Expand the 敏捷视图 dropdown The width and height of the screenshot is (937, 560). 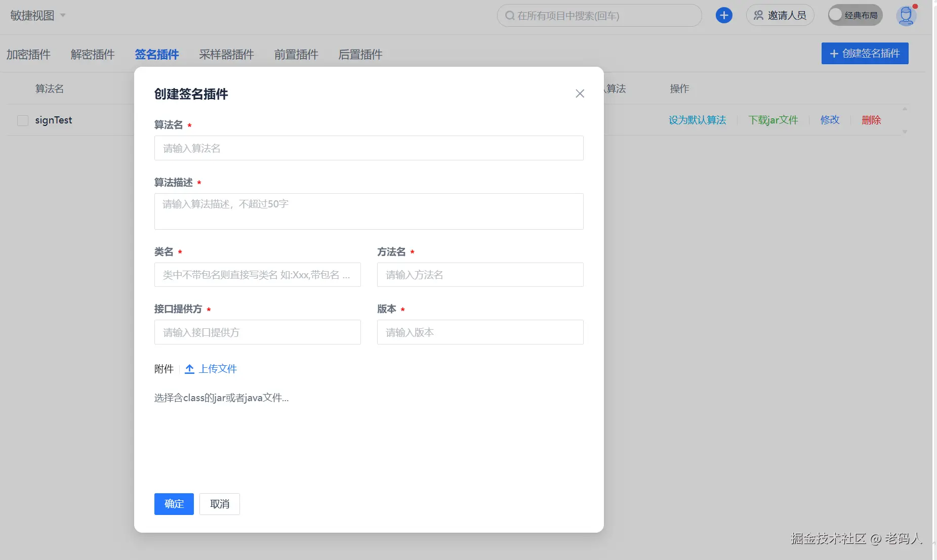38,16
